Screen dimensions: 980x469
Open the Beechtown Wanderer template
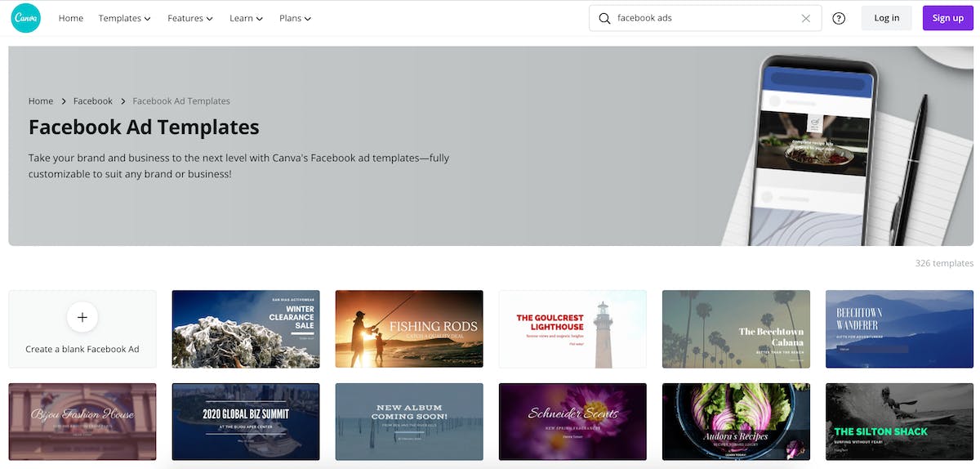click(x=899, y=329)
